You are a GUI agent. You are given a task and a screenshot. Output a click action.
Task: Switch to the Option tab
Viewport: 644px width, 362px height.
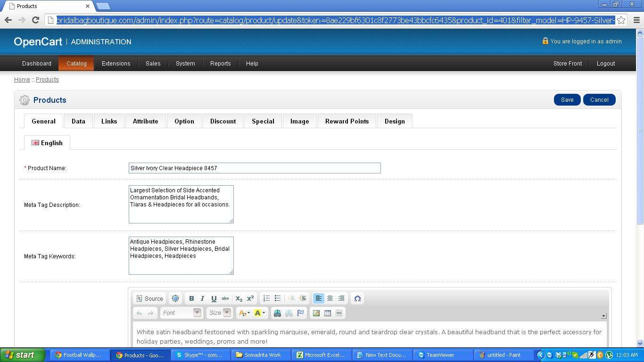point(184,121)
